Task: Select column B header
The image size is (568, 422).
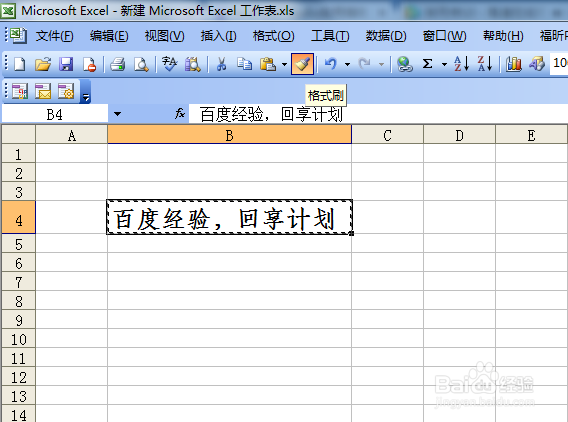Action: pos(229,135)
